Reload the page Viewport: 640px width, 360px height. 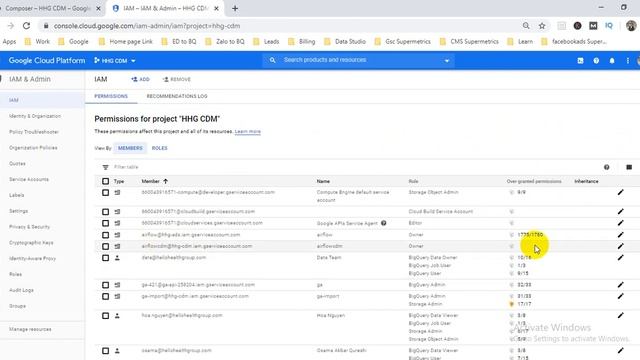27,26
